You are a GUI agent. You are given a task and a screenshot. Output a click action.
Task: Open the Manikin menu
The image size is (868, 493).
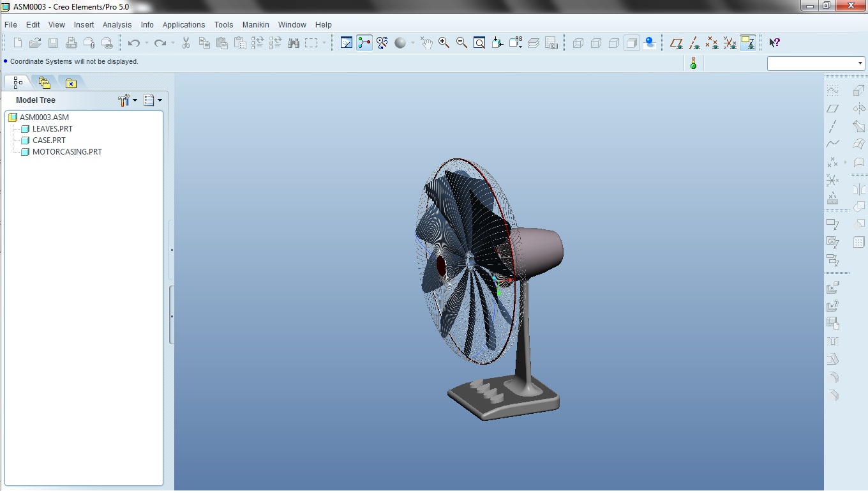coord(255,25)
